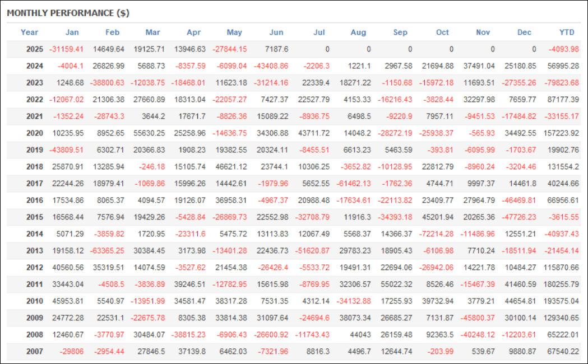588x364 pixels.
Task: Click the 2012 January value 40560.56
Action: pos(68,268)
